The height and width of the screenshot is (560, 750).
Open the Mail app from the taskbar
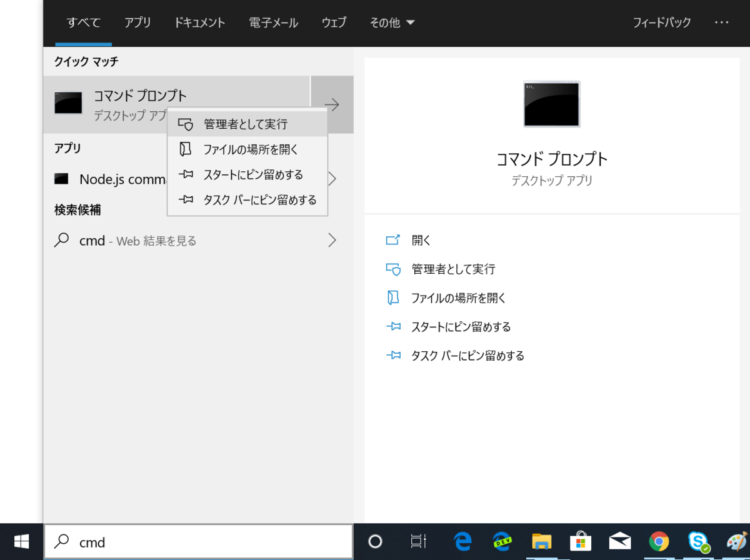click(x=620, y=541)
